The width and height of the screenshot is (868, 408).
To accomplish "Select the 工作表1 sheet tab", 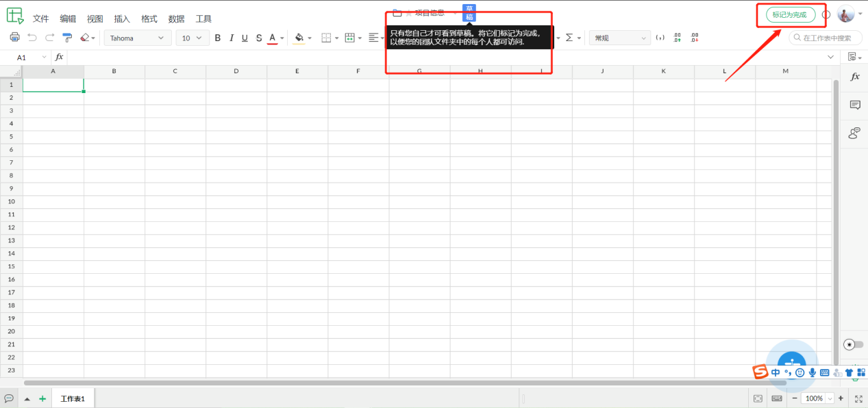I will click(x=73, y=398).
